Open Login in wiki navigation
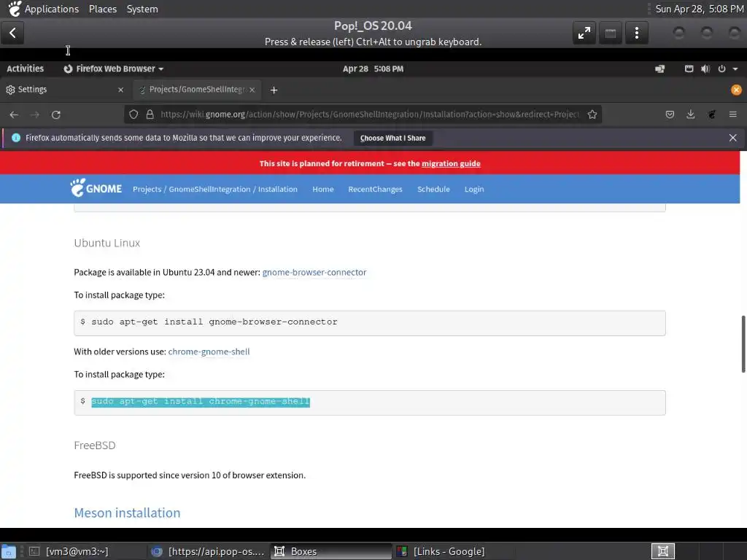The width and height of the screenshot is (747, 560). pyautogui.click(x=474, y=189)
